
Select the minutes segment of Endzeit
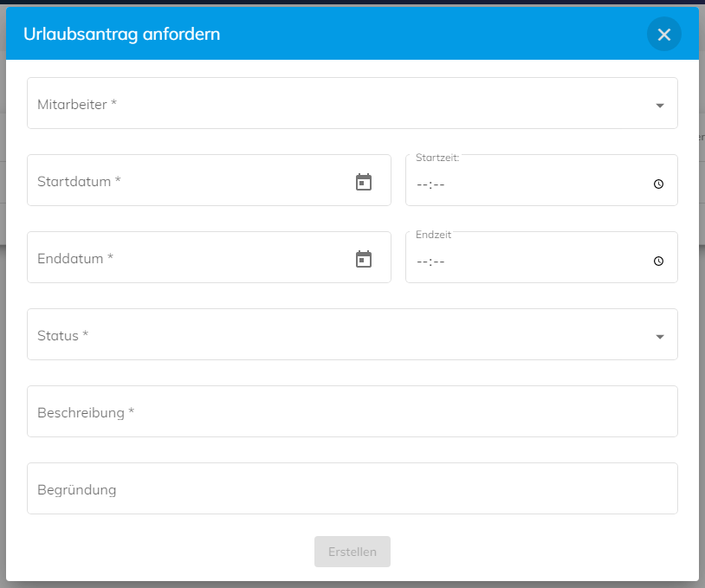(x=439, y=262)
